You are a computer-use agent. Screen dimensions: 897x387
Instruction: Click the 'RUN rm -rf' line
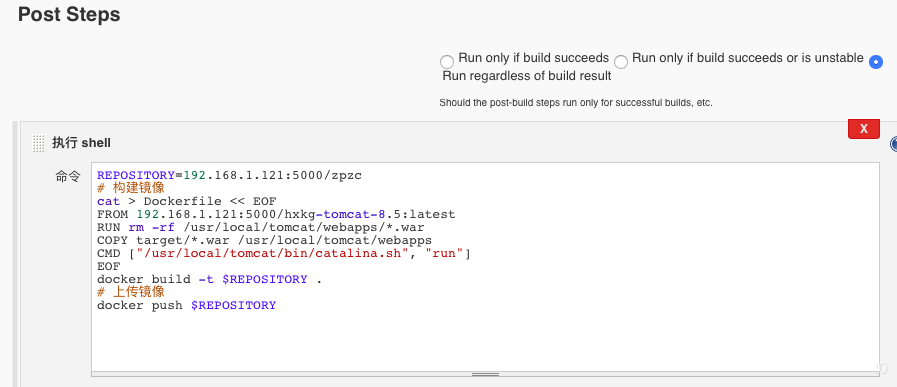click(x=261, y=227)
